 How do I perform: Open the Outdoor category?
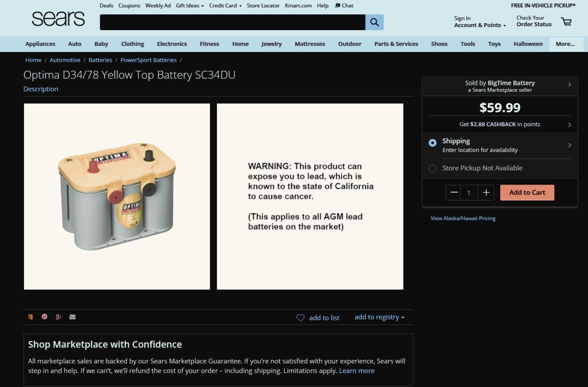[x=350, y=44]
